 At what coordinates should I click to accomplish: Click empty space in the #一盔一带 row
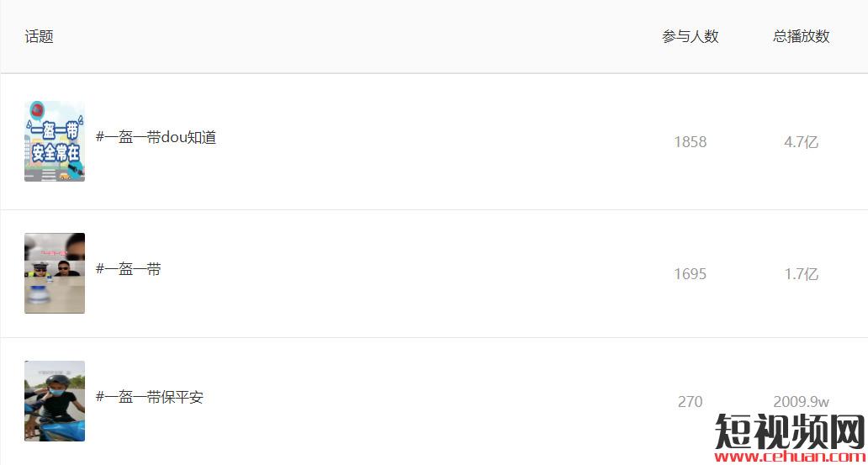[421, 273]
